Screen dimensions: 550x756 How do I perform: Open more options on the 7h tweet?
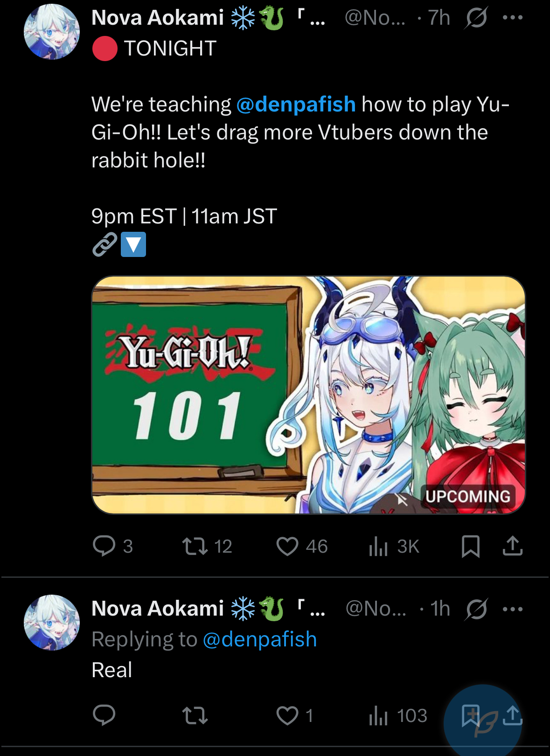(512, 18)
